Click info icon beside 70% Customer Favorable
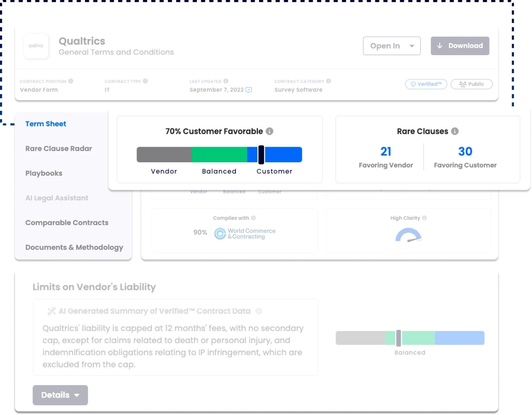The image size is (532, 415). click(270, 131)
